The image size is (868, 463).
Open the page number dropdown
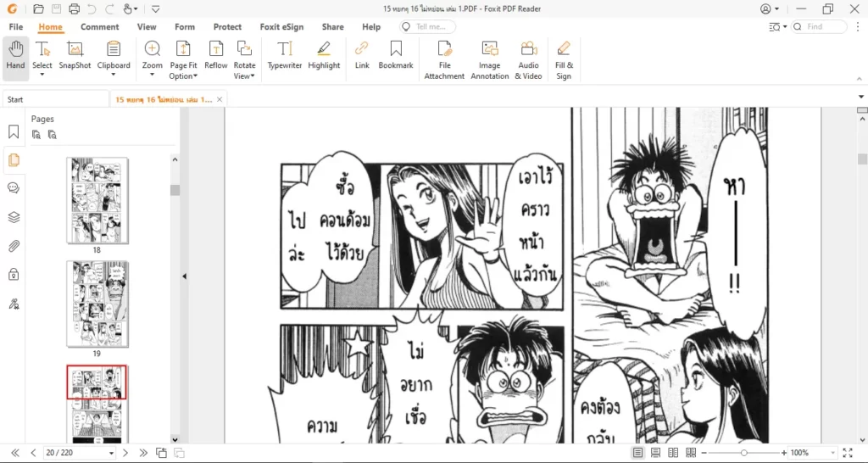click(111, 453)
